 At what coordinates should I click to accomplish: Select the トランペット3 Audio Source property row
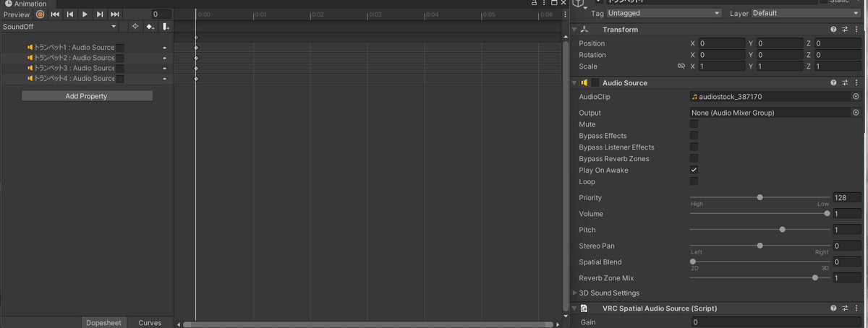(x=87, y=68)
